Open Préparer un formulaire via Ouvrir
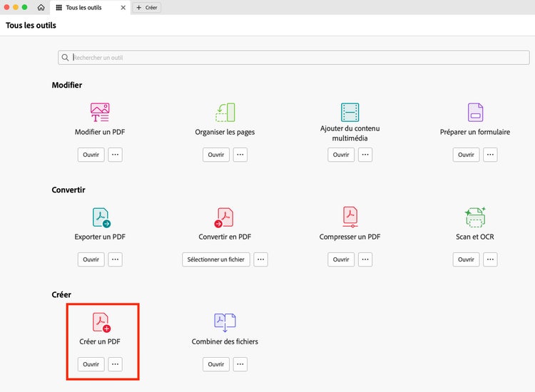This screenshot has height=392, width=535. click(x=466, y=155)
